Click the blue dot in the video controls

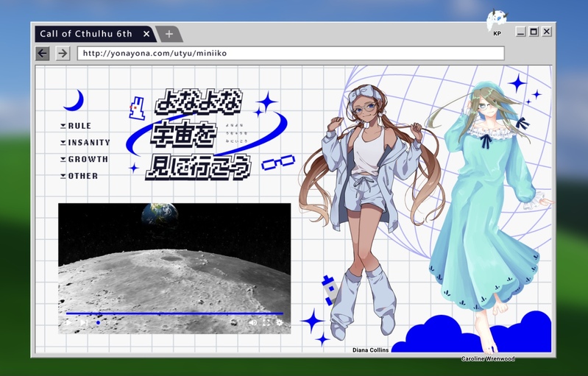pyautogui.click(x=99, y=322)
